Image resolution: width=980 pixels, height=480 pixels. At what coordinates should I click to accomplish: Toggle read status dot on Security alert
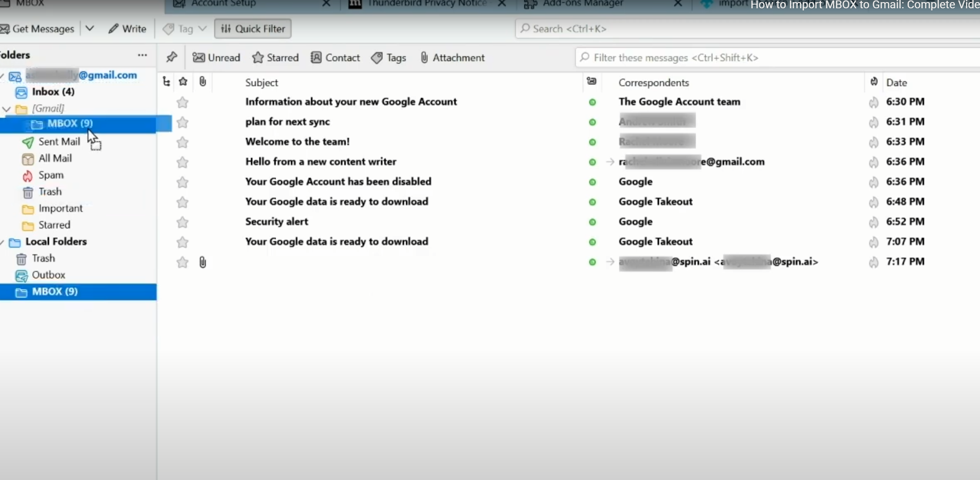click(592, 222)
